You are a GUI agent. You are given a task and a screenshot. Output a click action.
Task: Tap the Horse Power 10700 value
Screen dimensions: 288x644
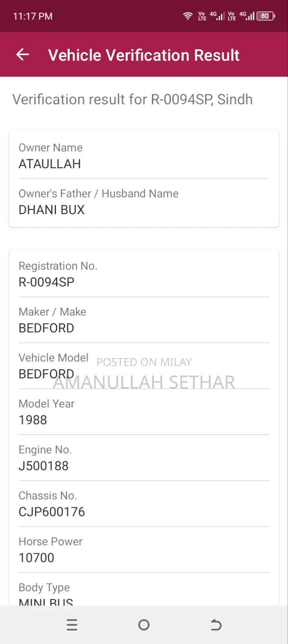[x=36, y=557]
